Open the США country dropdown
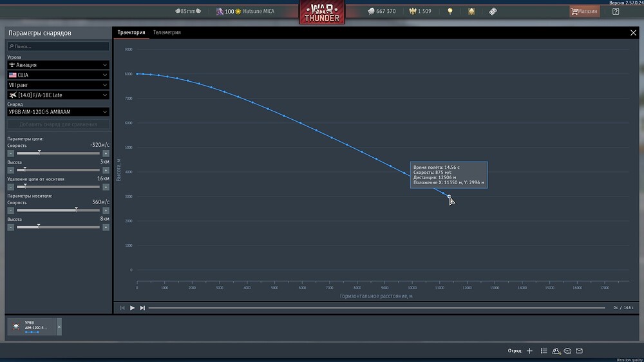 click(x=59, y=75)
